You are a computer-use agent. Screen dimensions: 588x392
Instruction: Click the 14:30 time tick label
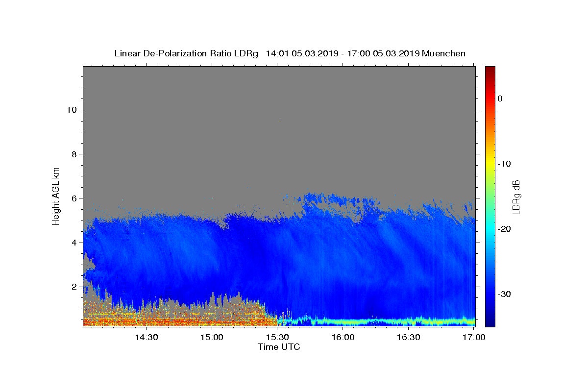[146, 338]
